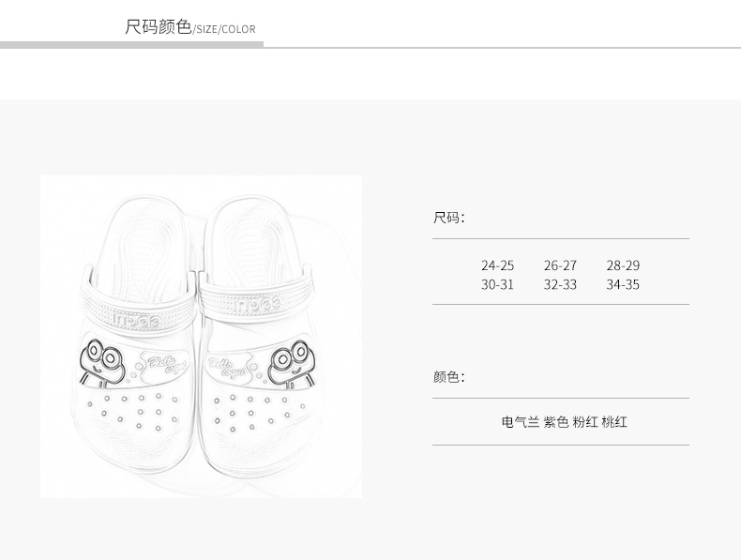Click the 尺码颜色 SIZE/COLOR section header
Image resolution: width=741 pixels, height=560 pixels.
click(189, 27)
